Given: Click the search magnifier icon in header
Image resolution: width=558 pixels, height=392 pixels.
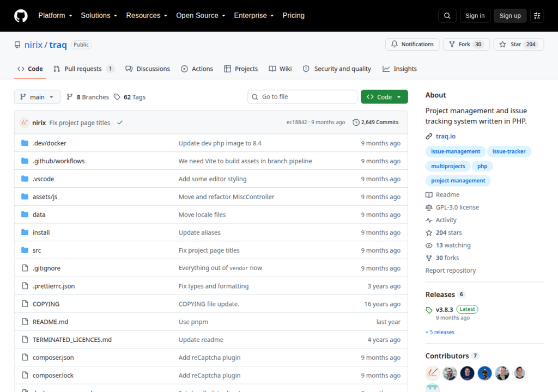Looking at the screenshot, I should (447, 16).
